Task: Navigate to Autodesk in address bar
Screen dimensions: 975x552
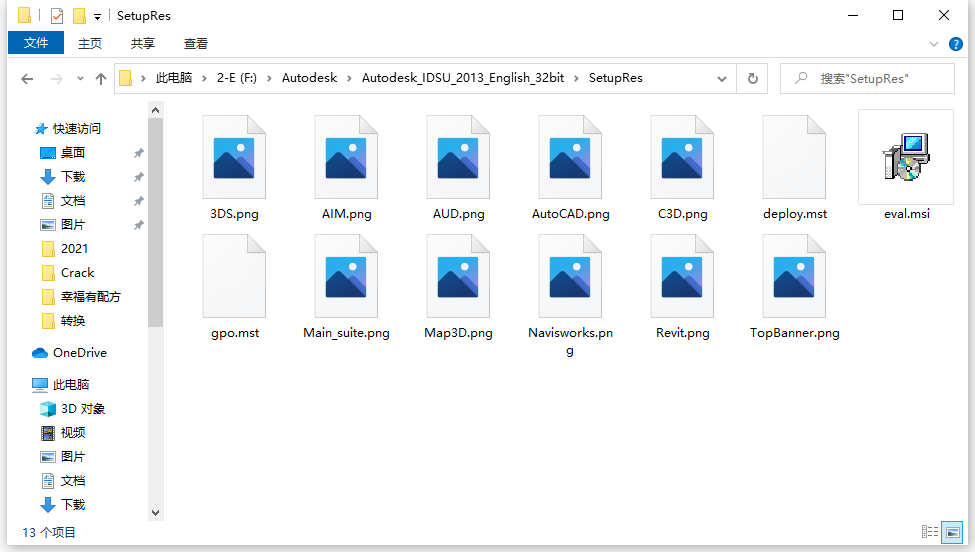Action: coord(310,78)
